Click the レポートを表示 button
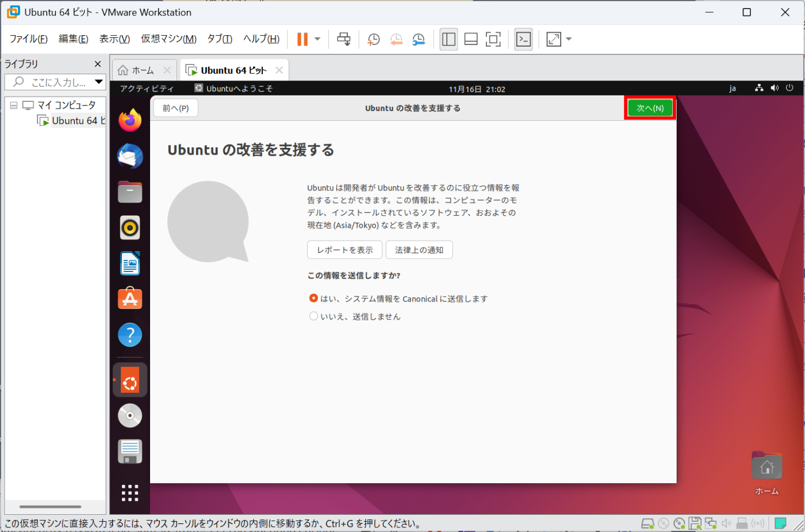The image size is (805, 532). click(x=345, y=250)
